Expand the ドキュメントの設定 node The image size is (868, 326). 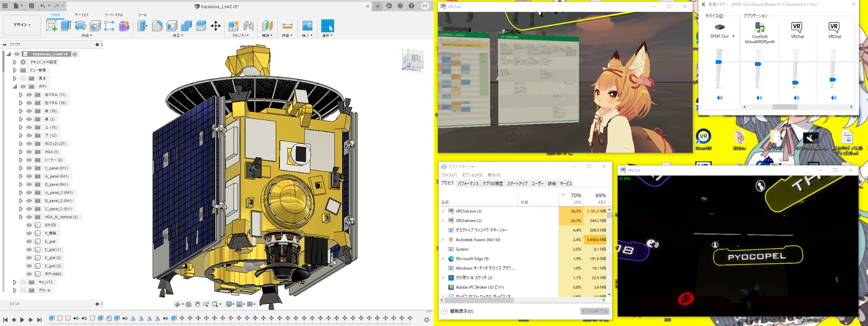(15, 62)
